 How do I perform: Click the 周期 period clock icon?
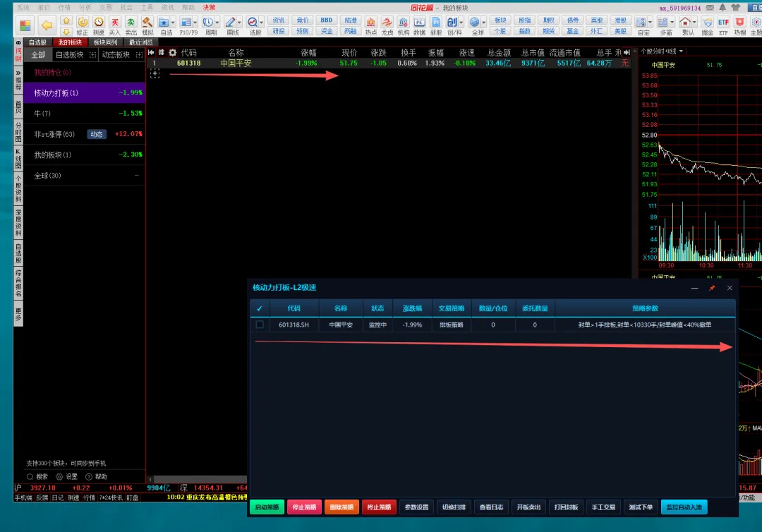tap(208, 23)
